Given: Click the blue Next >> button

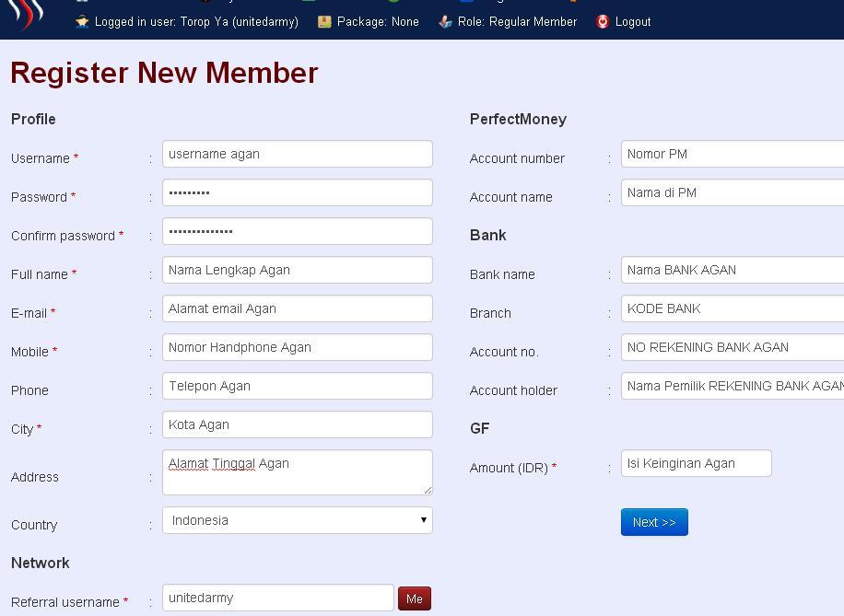Looking at the screenshot, I should click(x=654, y=522).
